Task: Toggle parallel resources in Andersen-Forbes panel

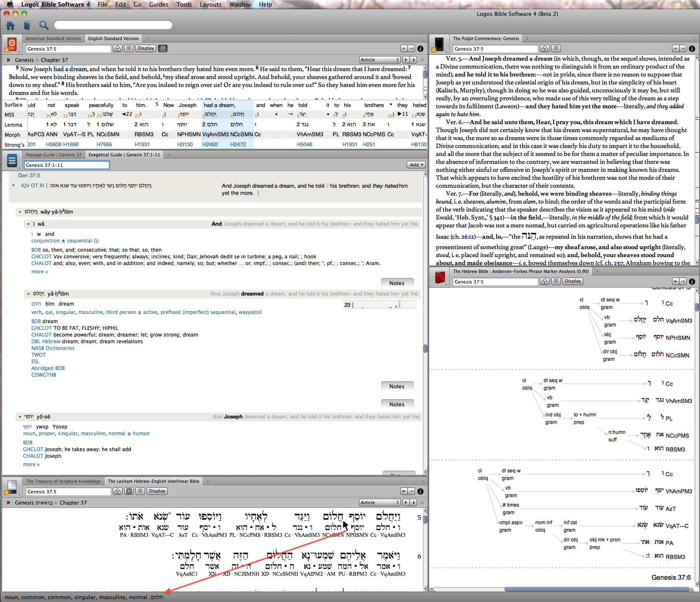Action: tap(556, 281)
